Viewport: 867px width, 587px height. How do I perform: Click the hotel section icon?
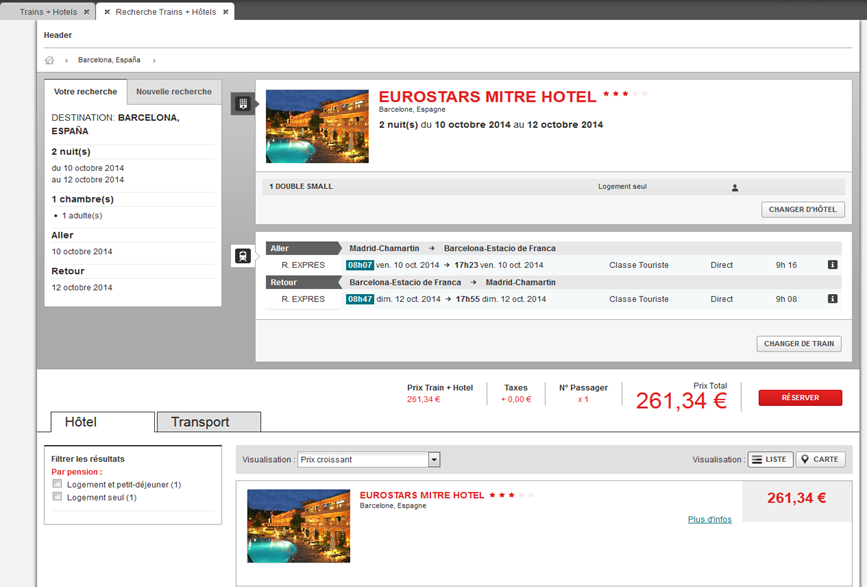coord(242,103)
